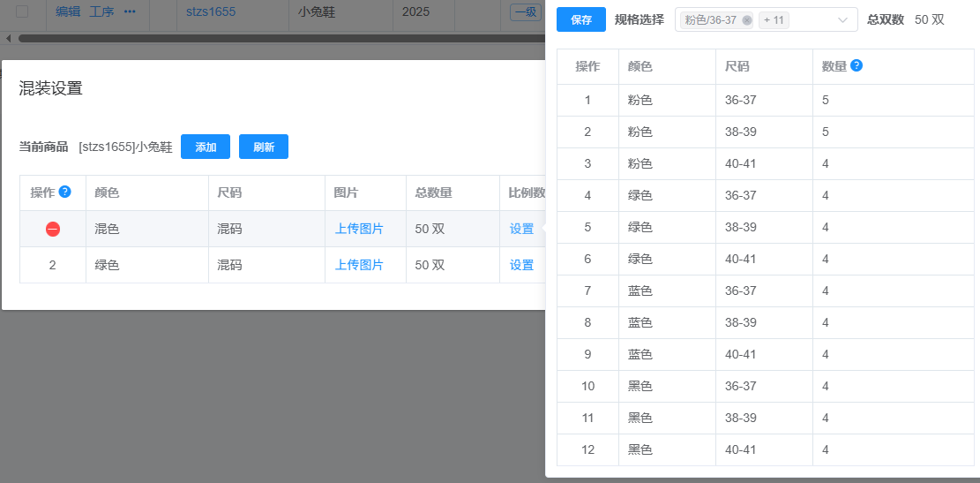This screenshot has width=980, height=483.
Task: Click 上传图片 link for the 绿色 row
Action: tap(359, 265)
